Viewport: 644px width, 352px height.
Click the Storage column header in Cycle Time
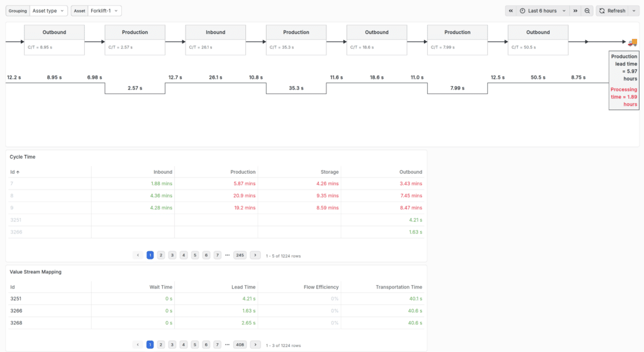click(x=330, y=172)
